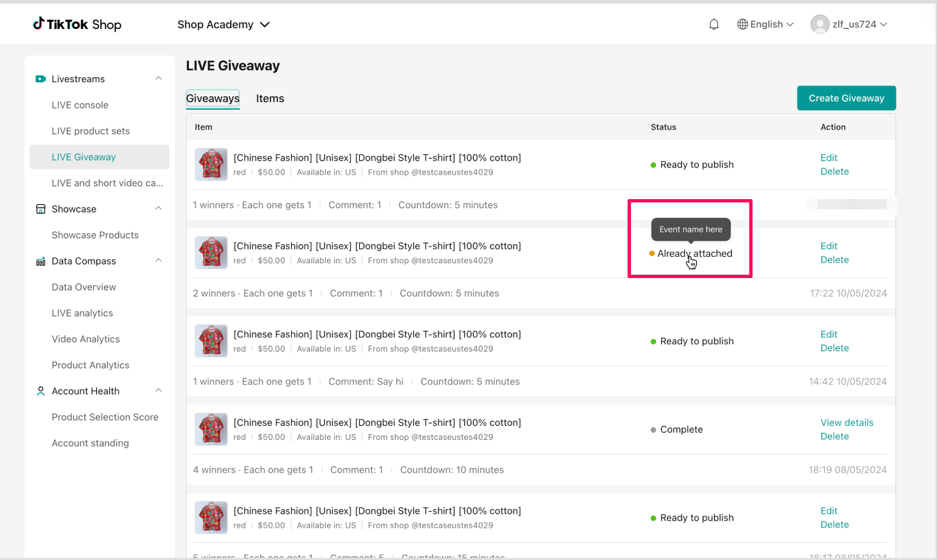937x560 pixels.
Task: Click the TikTok Shop logo
Action: tap(77, 24)
